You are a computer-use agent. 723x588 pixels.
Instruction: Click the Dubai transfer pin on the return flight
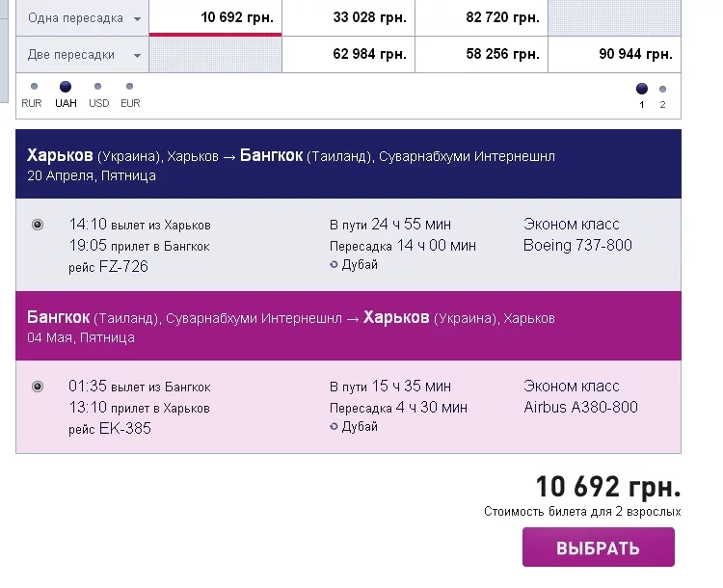[x=335, y=427]
